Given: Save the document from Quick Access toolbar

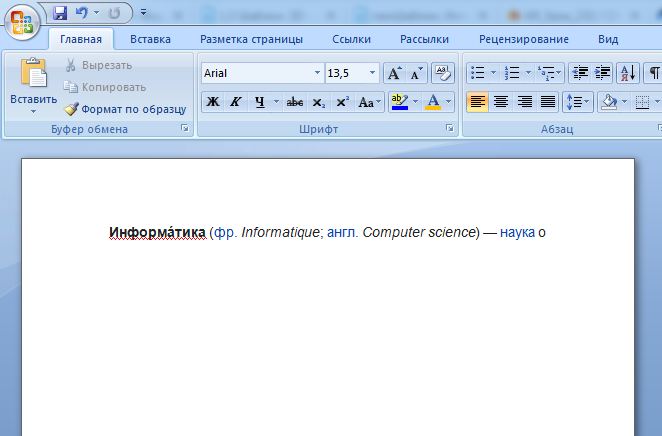Looking at the screenshot, I should (60, 13).
